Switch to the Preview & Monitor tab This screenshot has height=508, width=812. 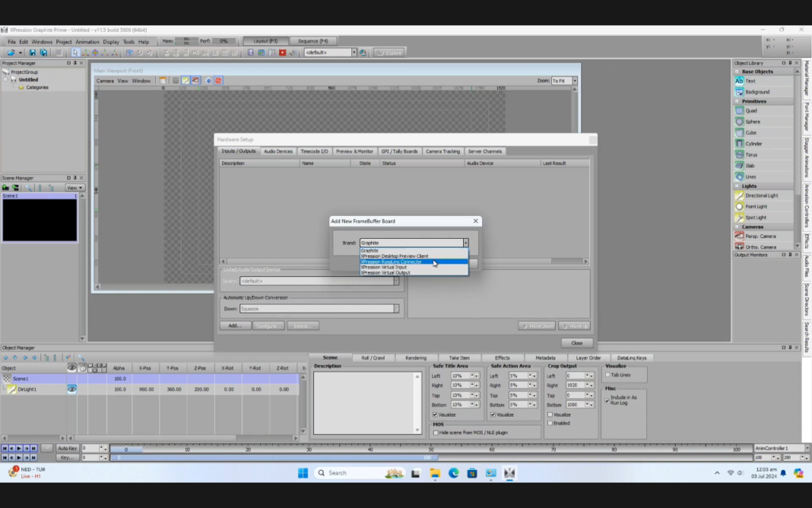[354, 152]
